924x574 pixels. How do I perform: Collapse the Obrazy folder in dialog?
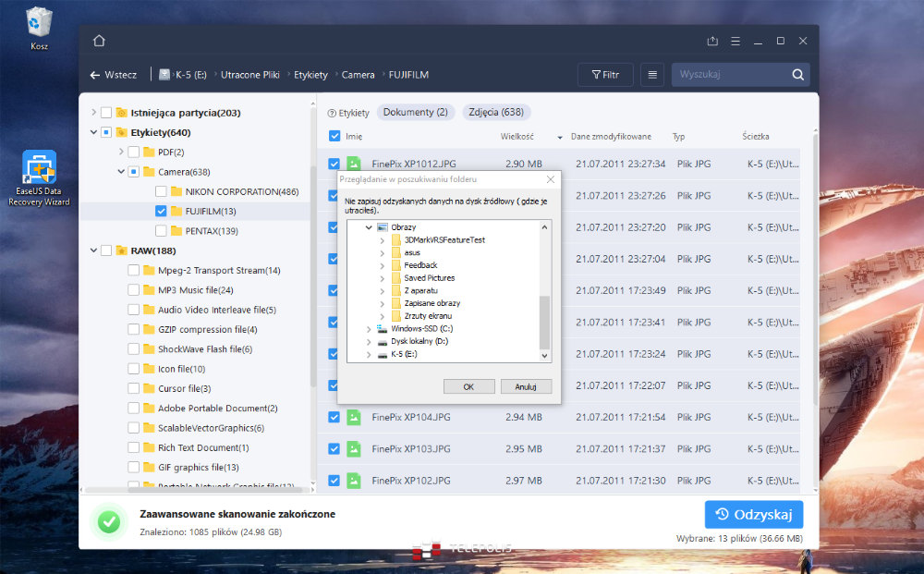(370, 226)
